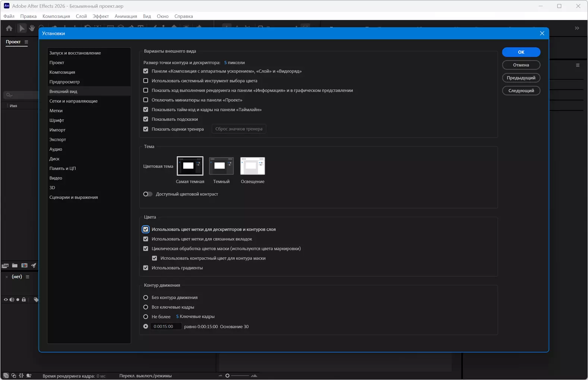Uncheck label color for related tabs
The width and height of the screenshot is (588, 380).
tap(146, 239)
